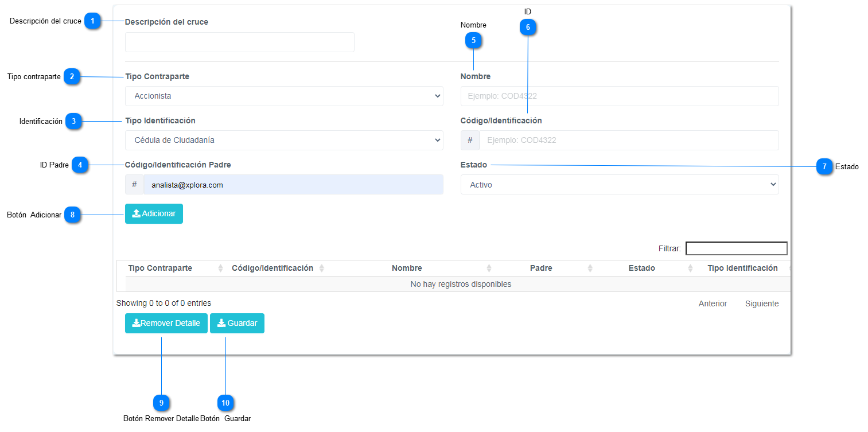Screen dimensions: 868x432
Task: Click inside the Filtrar text box
Action: (x=736, y=248)
